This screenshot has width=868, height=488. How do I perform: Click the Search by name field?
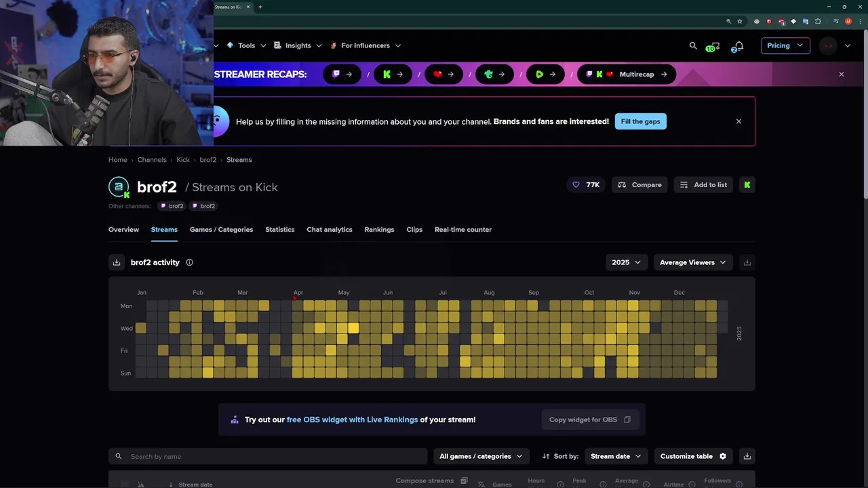point(268,456)
